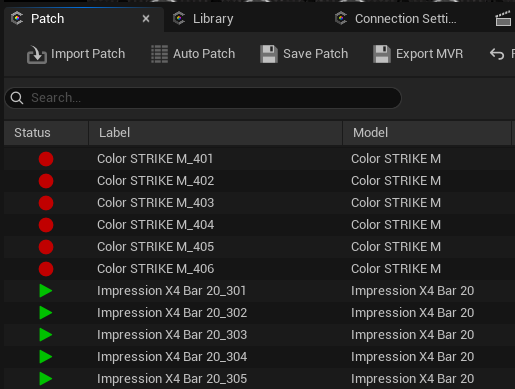Click green play status for Impression X4 Bar 20_305
The height and width of the screenshot is (389, 515).
[46, 379]
